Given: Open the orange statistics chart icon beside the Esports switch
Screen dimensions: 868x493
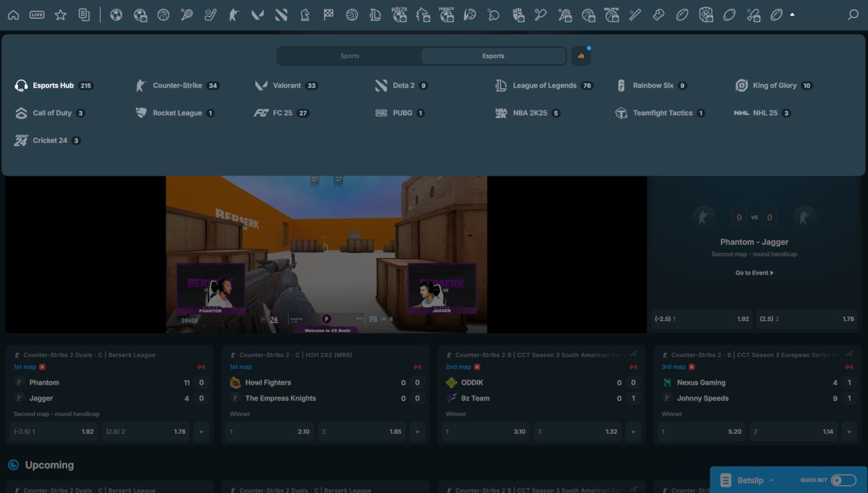Looking at the screenshot, I should click(x=582, y=56).
